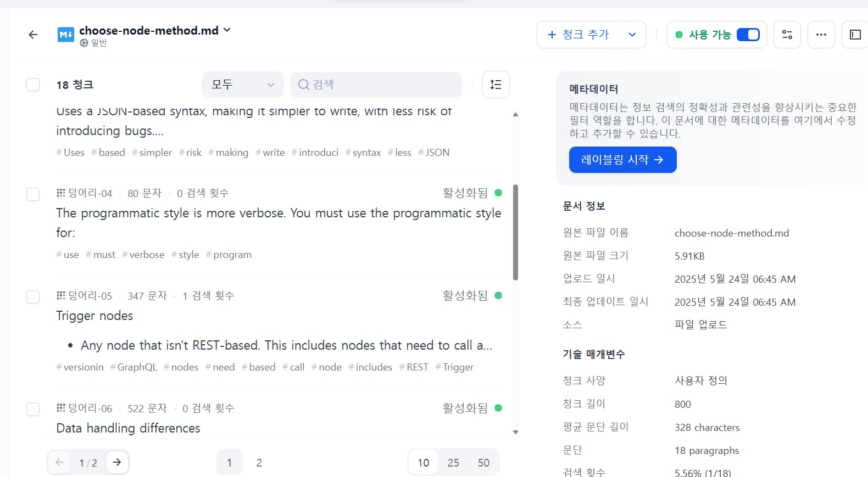Click the grid icon beside 덩어리-06
Viewport: 868px width, 477px height.
pos(61,408)
